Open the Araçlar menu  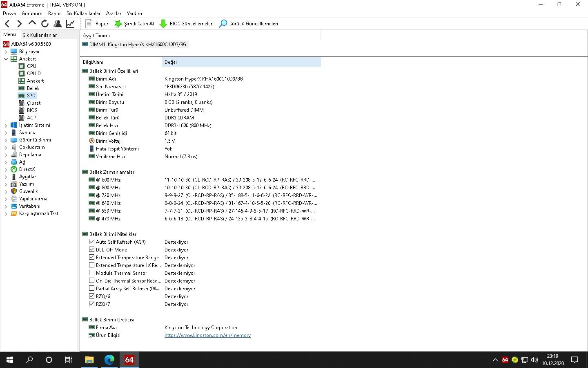pyautogui.click(x=114, y=13)
